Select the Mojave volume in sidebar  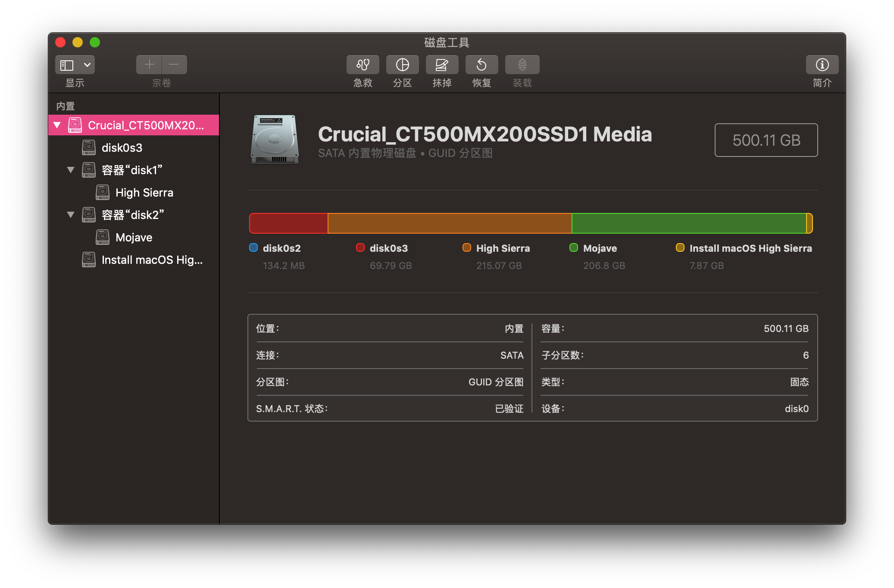tap(134, 238)
